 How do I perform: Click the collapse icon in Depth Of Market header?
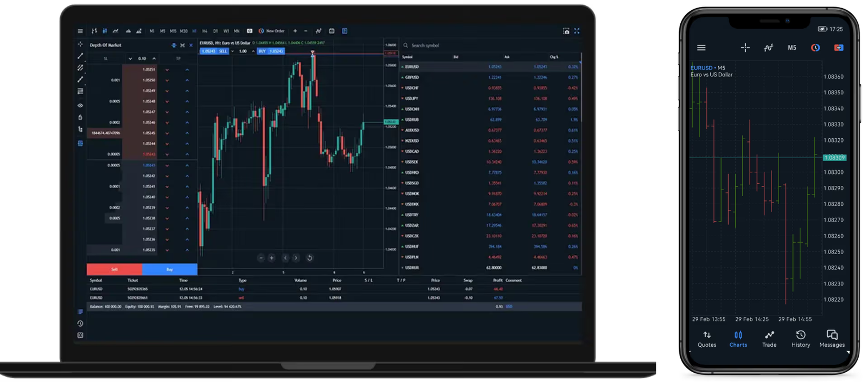pos(182,46)
